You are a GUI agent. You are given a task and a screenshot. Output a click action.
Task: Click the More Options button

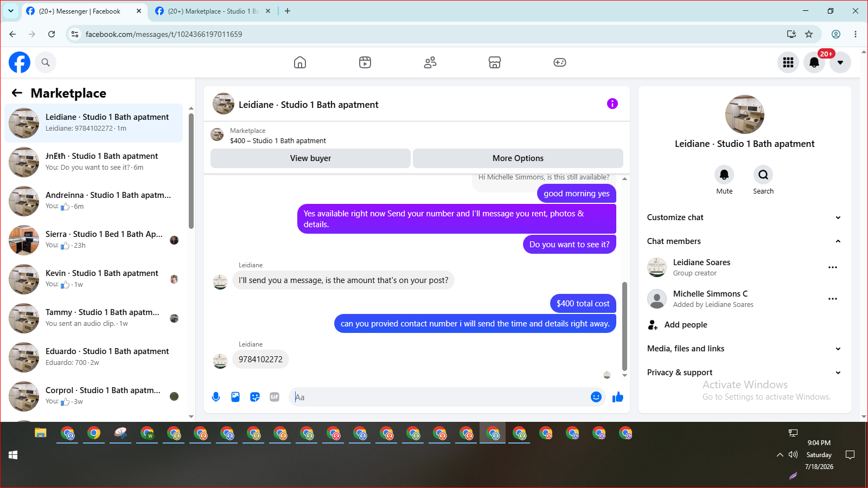tap(518, 158)
